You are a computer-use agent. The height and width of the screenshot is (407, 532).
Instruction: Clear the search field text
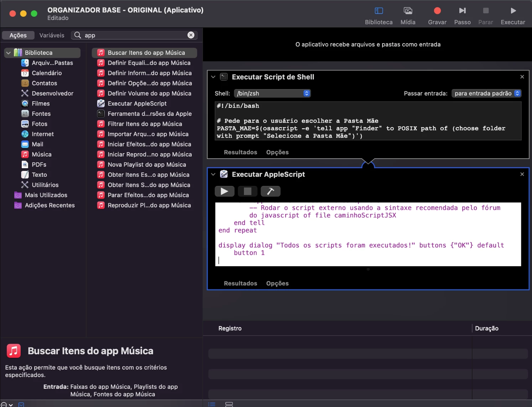click(x=191, y=35)
